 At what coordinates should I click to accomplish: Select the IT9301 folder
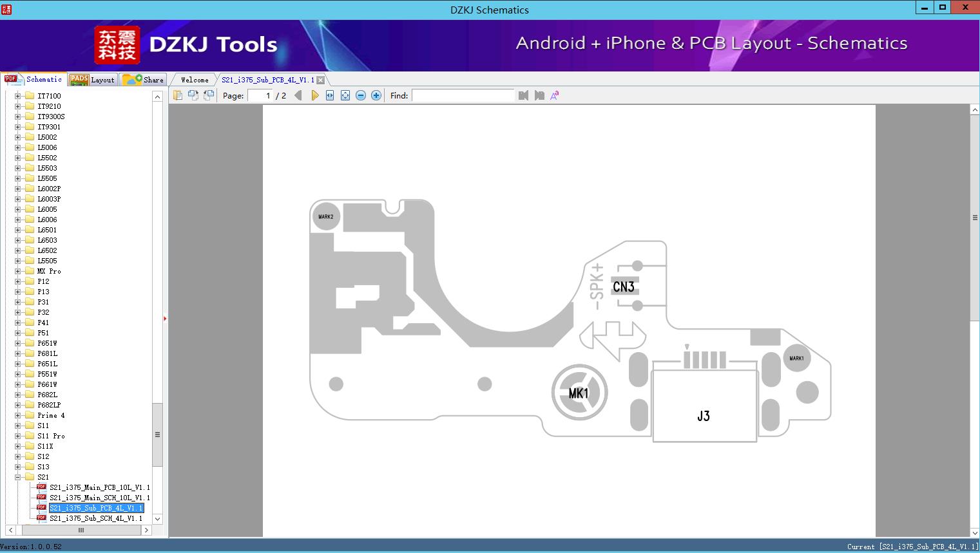click(x=49, y=127)
